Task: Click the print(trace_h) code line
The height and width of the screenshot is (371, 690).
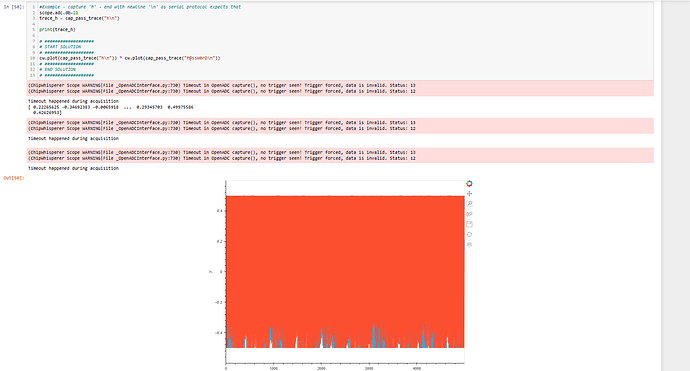Action: point(57,29)
